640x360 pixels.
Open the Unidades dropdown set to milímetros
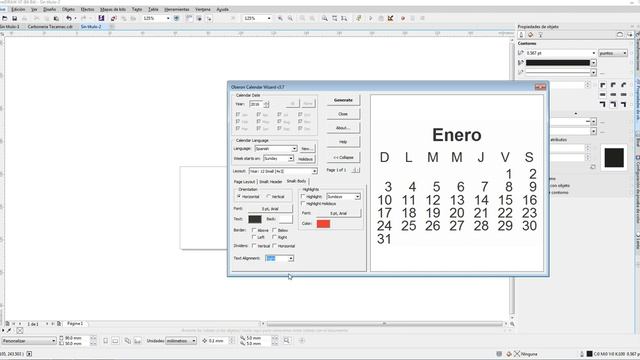[x=181, y=340]
